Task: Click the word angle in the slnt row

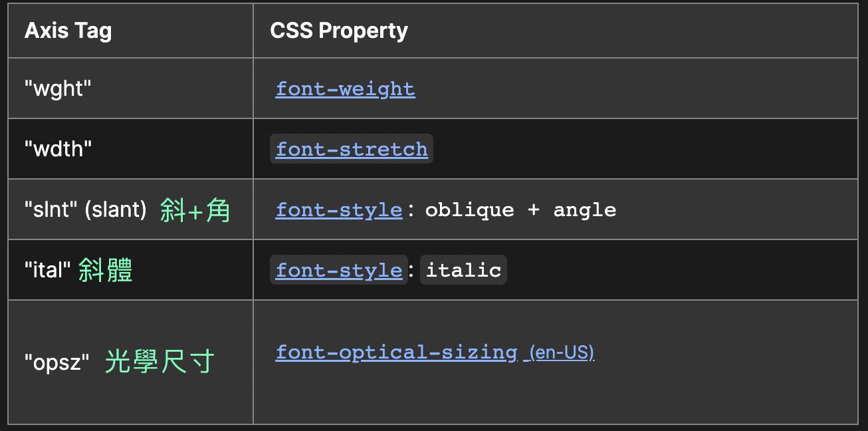Action: click(x=585, y=210)
